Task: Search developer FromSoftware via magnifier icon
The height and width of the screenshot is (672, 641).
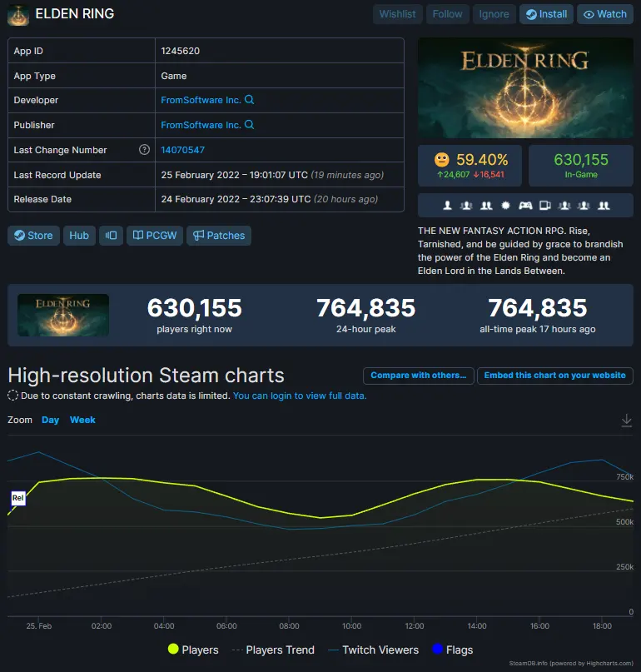Action: (249, 99)
